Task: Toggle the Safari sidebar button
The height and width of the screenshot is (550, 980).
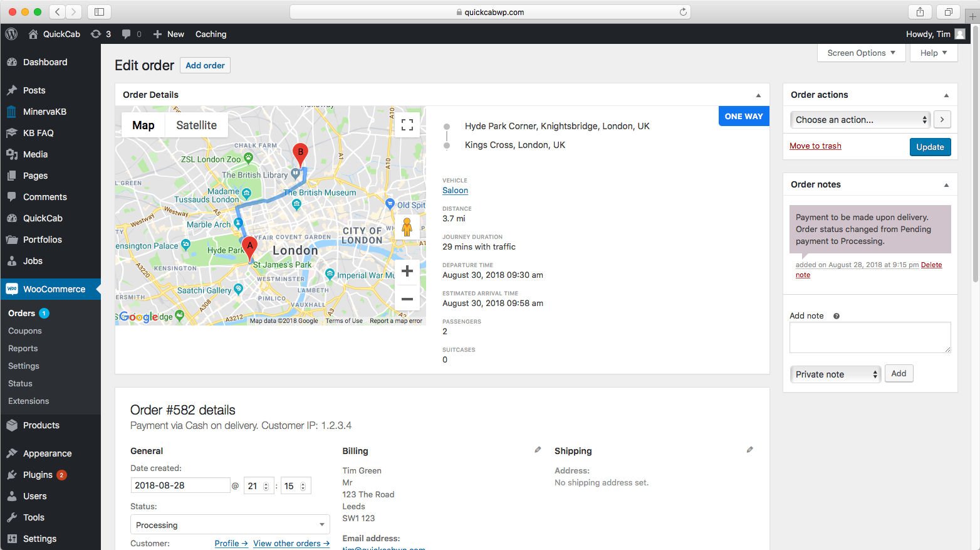Action: coord(99,11)
